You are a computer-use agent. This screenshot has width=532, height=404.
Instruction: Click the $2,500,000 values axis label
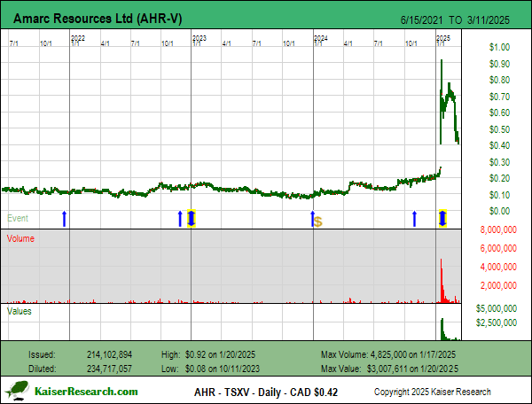tap(497, 322)
